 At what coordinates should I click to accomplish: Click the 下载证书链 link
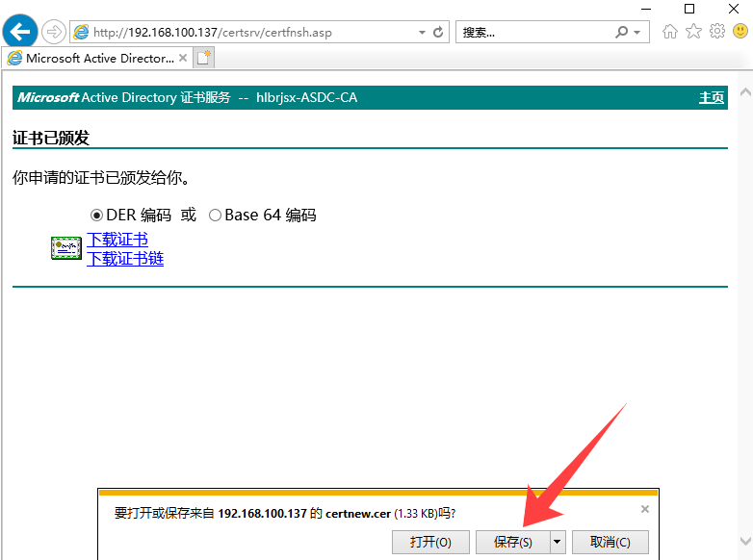coord(125,258)
